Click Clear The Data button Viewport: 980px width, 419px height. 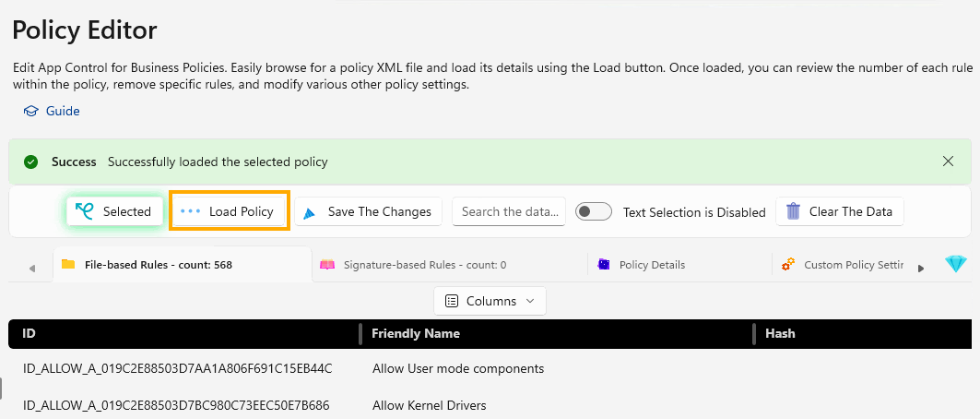pyautogui.click(x=839, y=211)
